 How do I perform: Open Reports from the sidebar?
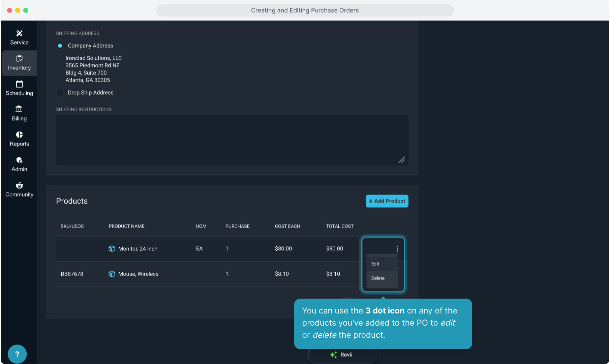[x=19, y=139]
